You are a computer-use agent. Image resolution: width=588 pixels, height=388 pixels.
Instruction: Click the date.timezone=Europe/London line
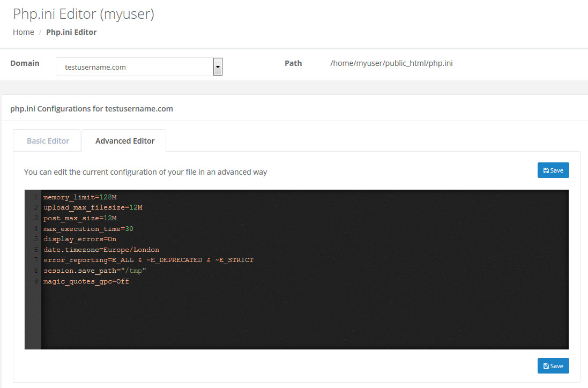click(x=101, y=250)
